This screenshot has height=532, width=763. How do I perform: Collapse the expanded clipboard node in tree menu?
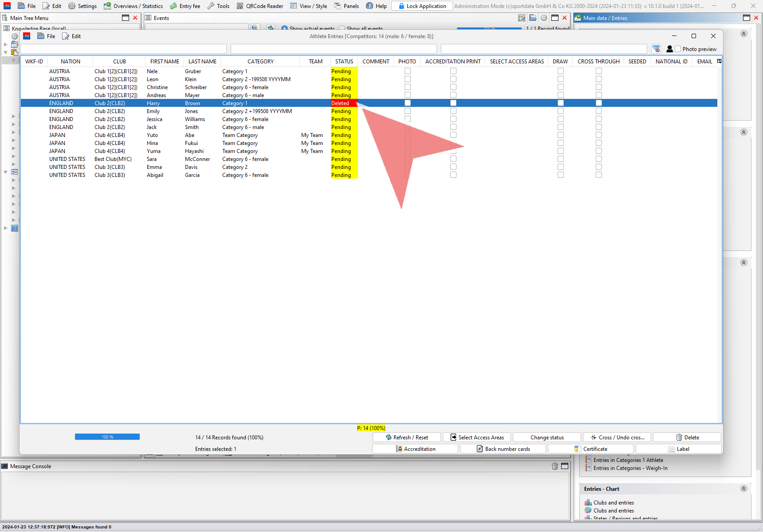5,52
